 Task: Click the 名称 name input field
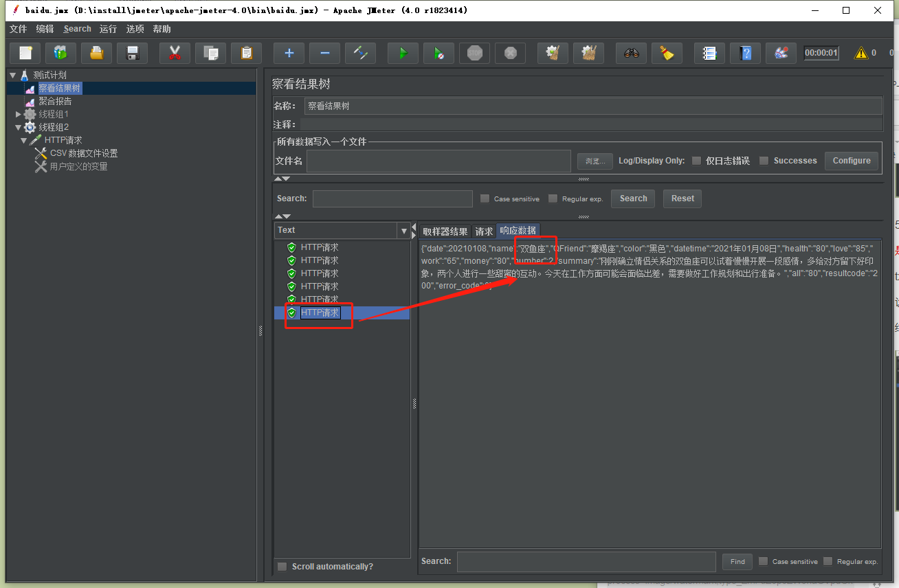click(x=593, y=106)
